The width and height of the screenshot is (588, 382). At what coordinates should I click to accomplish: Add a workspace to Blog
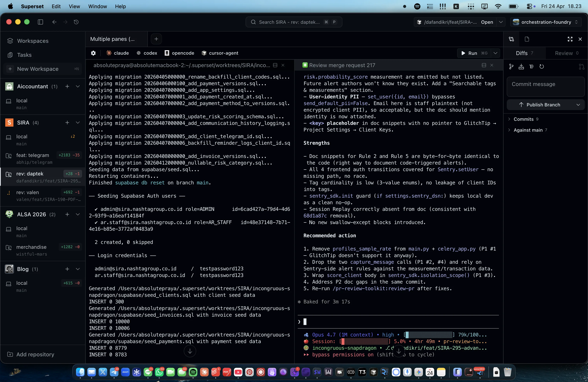[67, 269]
